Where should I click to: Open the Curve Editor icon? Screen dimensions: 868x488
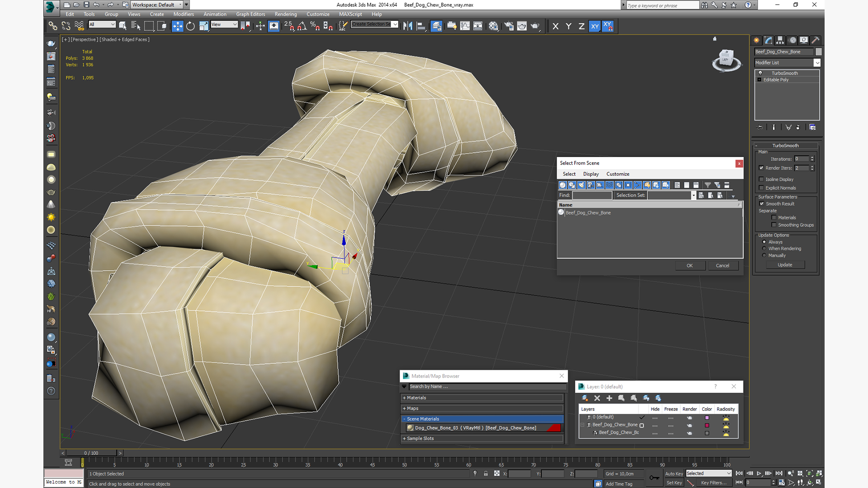click(x=465, y=26)
